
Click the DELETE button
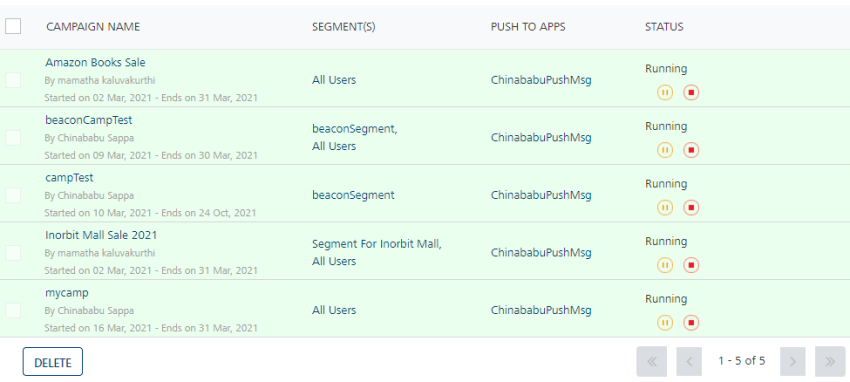pyautogui.click(x=53, y=362)
